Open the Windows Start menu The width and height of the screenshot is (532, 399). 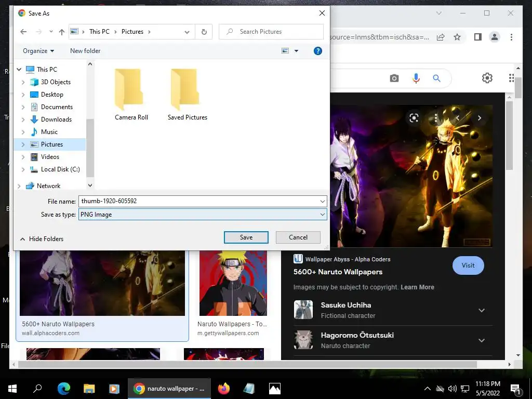point(12,389)
